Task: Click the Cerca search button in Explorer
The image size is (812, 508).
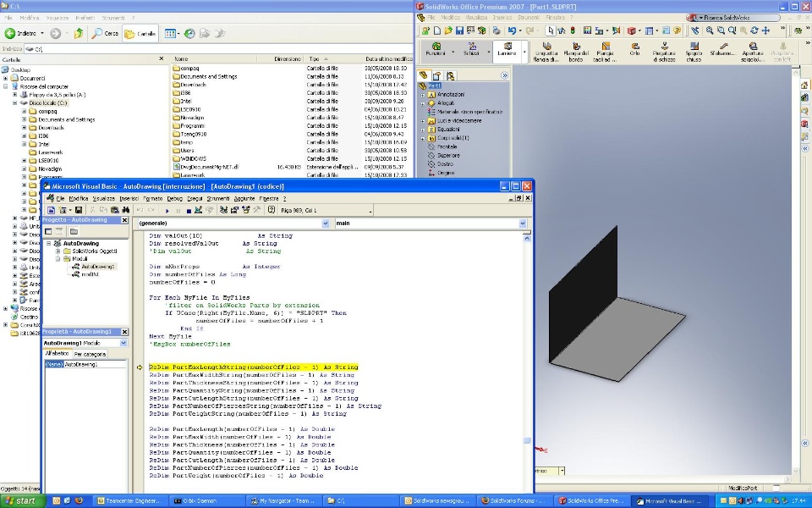Action: click(105, 33)
